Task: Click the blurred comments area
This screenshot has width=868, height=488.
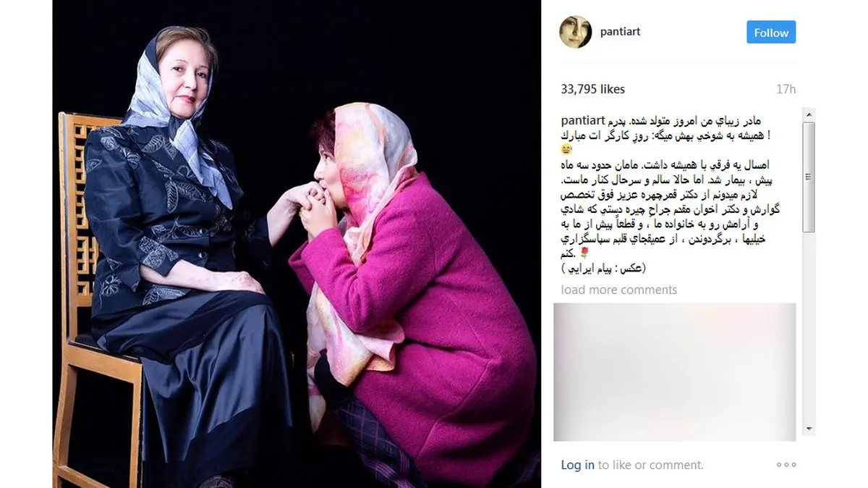Action: tap(674, 372)
